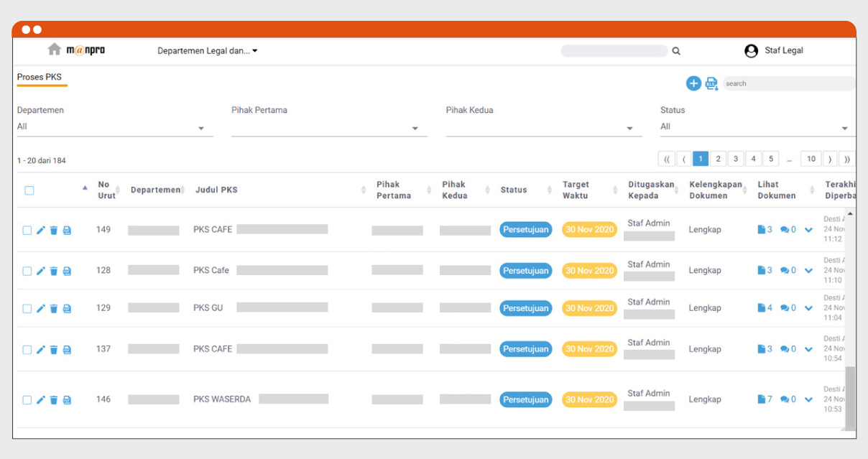Open the PDF icon for row 129
This screenshot has width=868, height=459.
[67, 309]
